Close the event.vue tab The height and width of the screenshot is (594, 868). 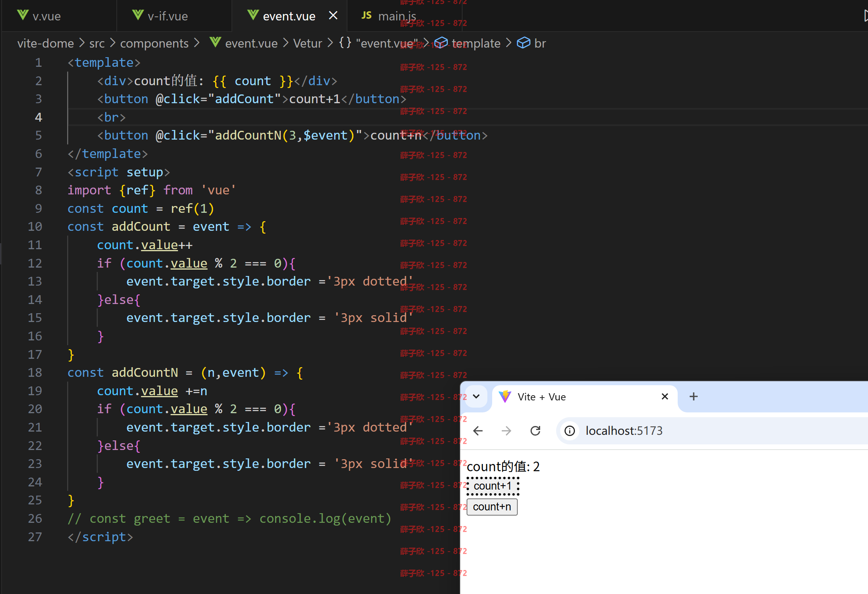333,16
